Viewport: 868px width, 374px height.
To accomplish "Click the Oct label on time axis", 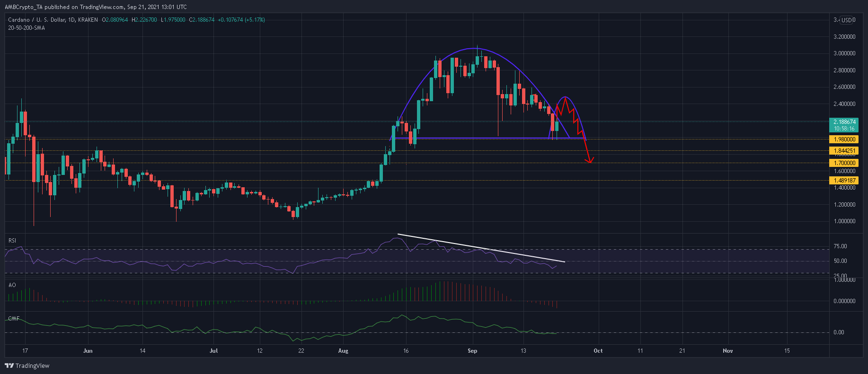I will tap(598, 351).
